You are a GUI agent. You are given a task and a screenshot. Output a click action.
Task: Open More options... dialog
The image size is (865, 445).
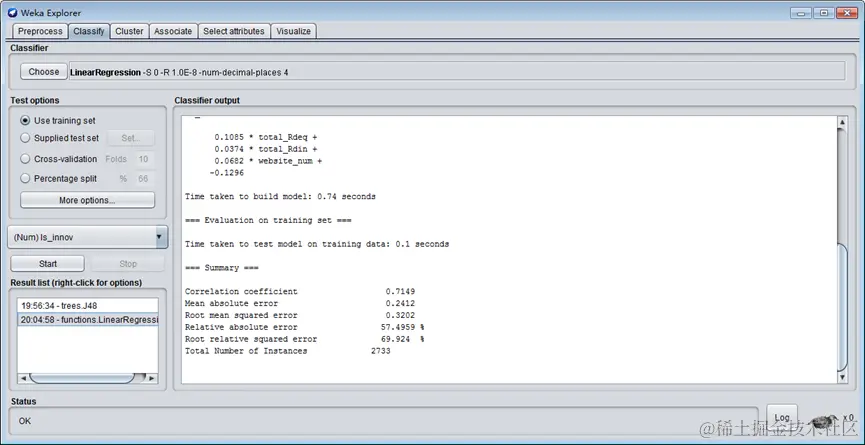click(87, 200)
